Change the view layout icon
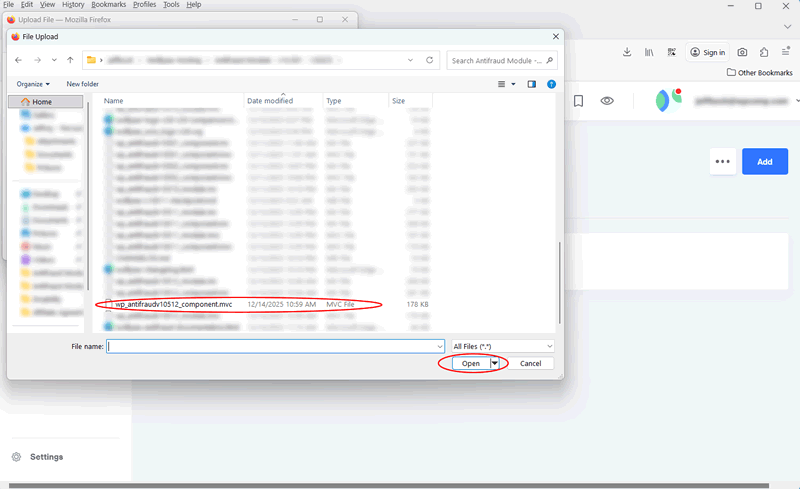 502,84
